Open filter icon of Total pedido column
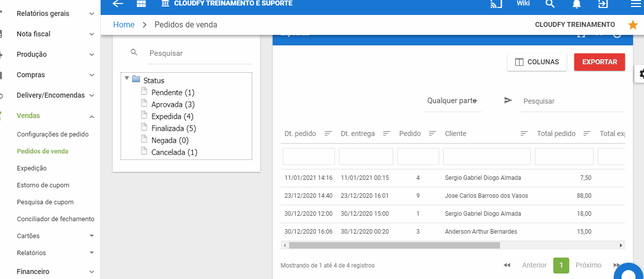Image resolution: width=644 pixels, height=279 pixels. pyautogui.click(x=587, y=134)
